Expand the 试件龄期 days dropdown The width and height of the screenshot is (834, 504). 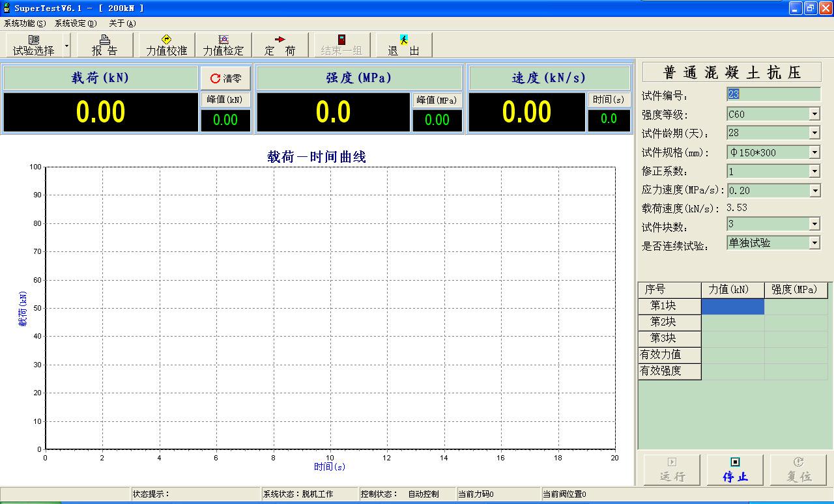[x=814, y=133]
